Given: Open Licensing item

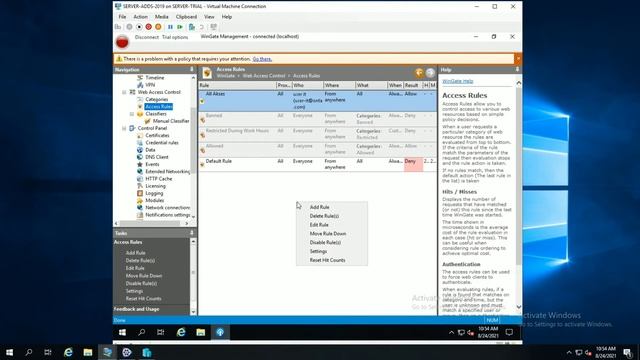Looking at the screenshot, I should 156,186.
